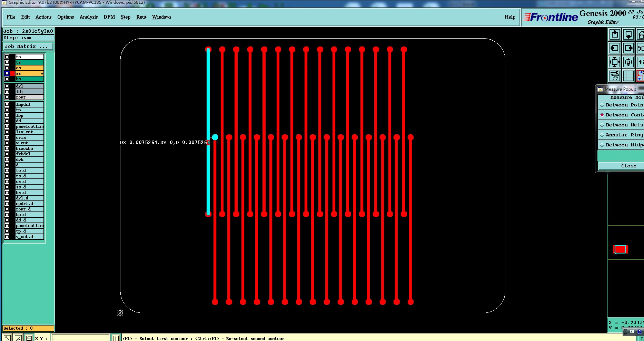The height and width of the screenshot is (341, 644).
Task: Select the 'paneloutline' layer name
Action: pyautogui.click(x=30, y=126)
